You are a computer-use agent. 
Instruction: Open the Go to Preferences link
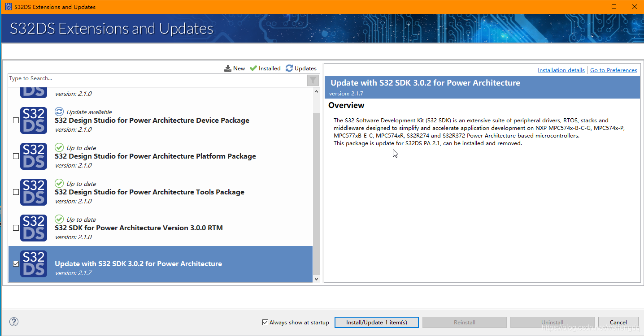614,70
